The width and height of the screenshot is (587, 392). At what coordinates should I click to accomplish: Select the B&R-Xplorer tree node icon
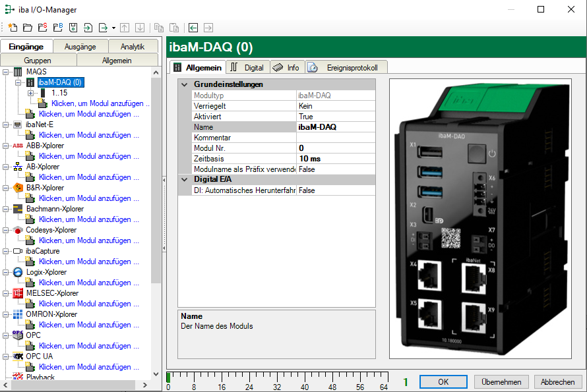coord(18,188)
